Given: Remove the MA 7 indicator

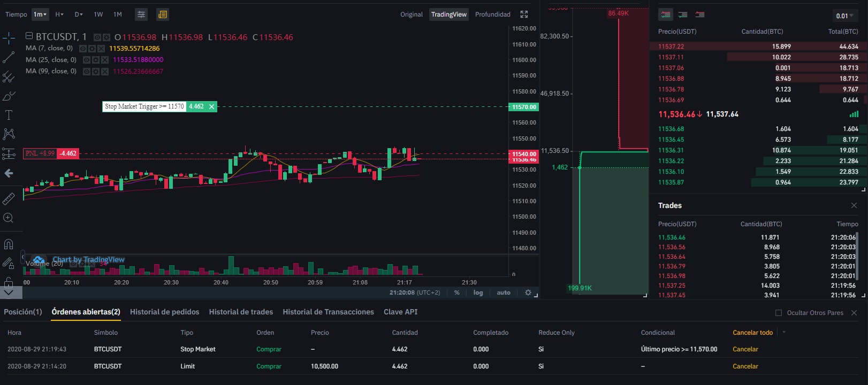Looking at the screenshot, I should (x=101, y=49).
